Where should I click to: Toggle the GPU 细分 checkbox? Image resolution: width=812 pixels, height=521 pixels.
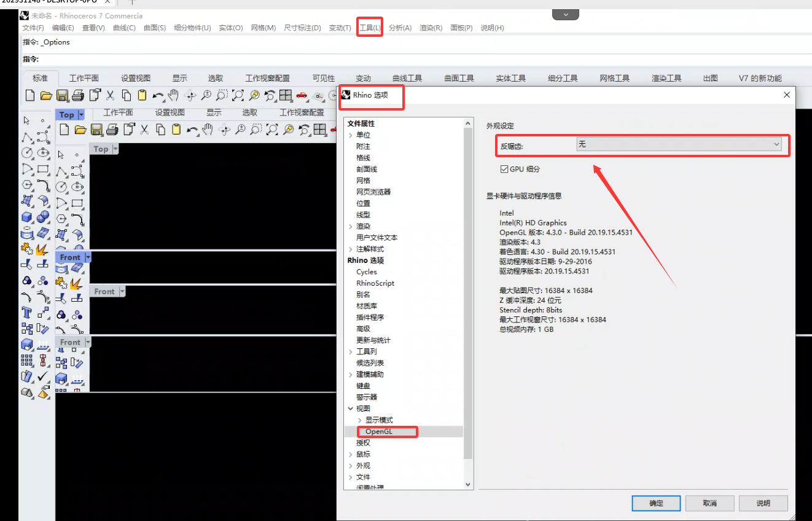pyautogui.click(x=504, y=169)
